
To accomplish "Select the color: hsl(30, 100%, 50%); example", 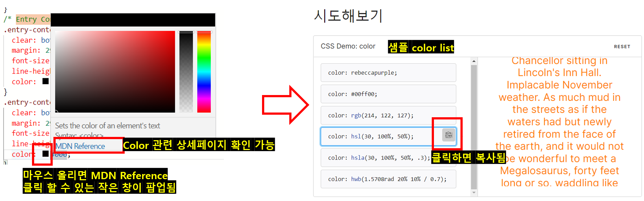I will [388, 137].
